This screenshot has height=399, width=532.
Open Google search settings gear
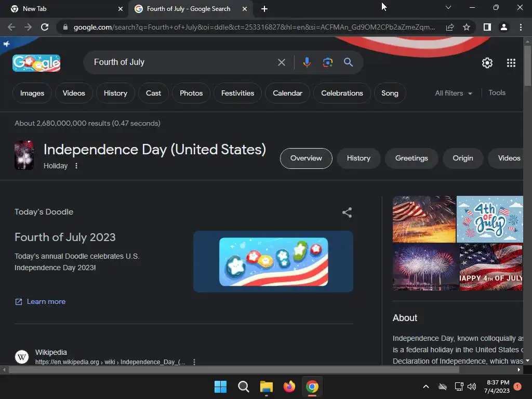pyautogui.click(x=487, y=63)
